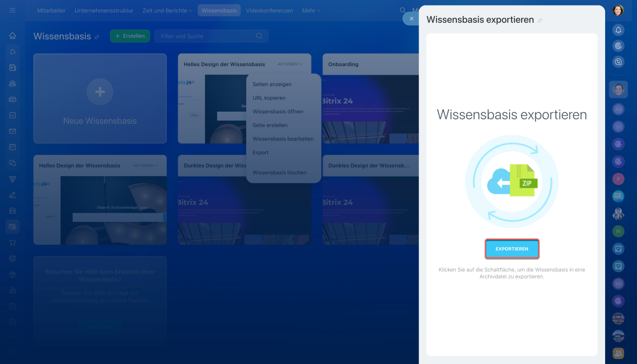The width and height of the screenshot is (637, 364).
Task: Open the Onboarding knowledge base card
Action: coord(371,98)
